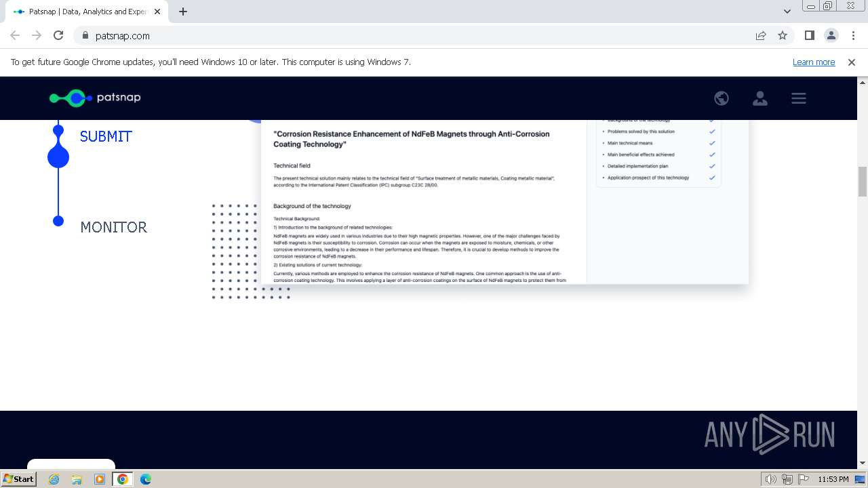868x488 pixels.
Task: Open Microsoft Edge from taskbar
Action: pos(145,479)
